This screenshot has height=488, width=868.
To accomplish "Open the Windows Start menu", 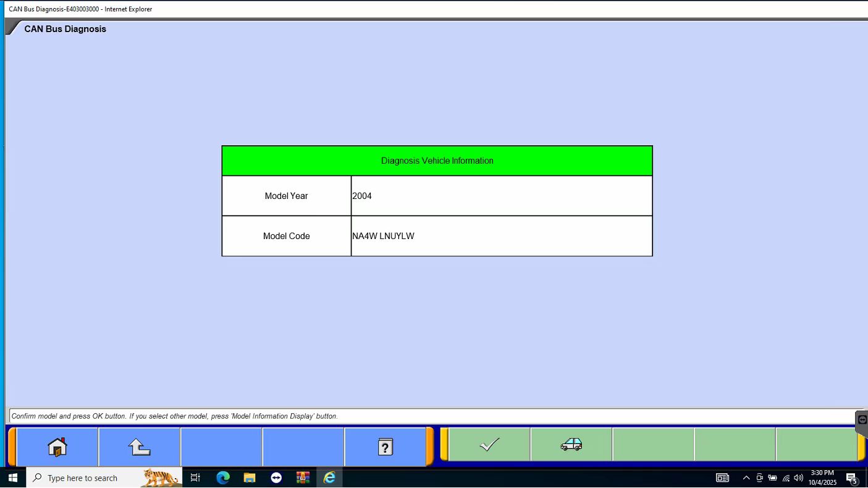I will 12,477.
